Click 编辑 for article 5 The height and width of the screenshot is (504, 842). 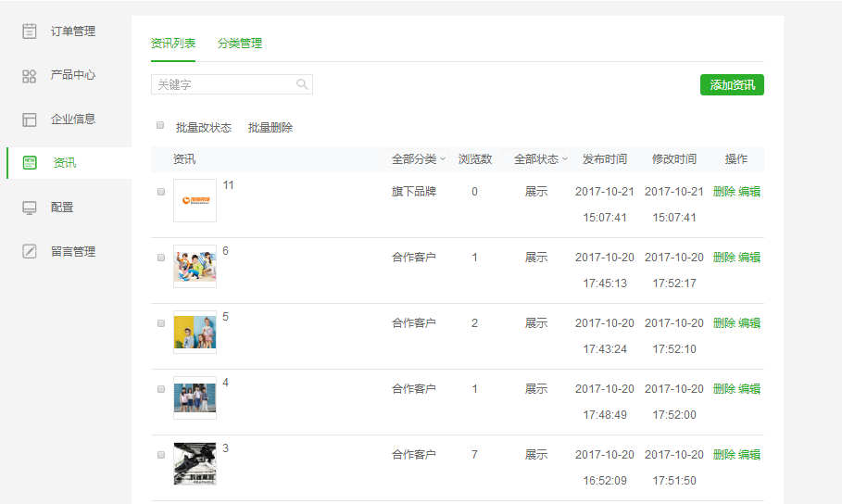[749, 323]
